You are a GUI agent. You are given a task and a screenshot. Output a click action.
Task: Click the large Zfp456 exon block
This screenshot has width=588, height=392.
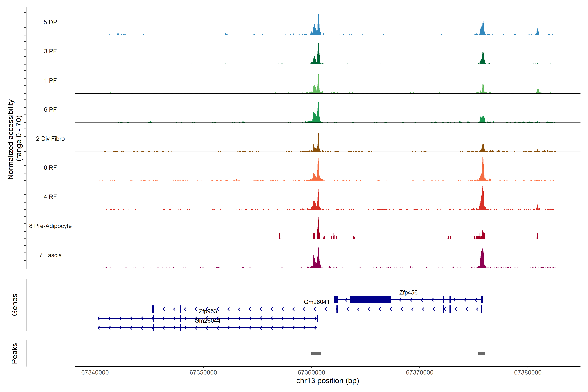click(370, 300)
